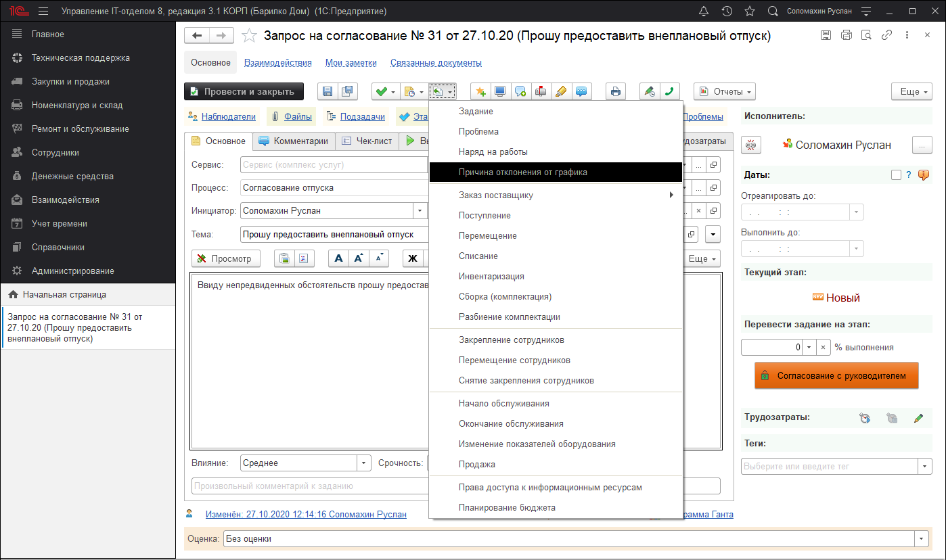Click the floppy disk save icon
Image resolution: width=946 pixels, height=560 pixels.
[328, 91]
